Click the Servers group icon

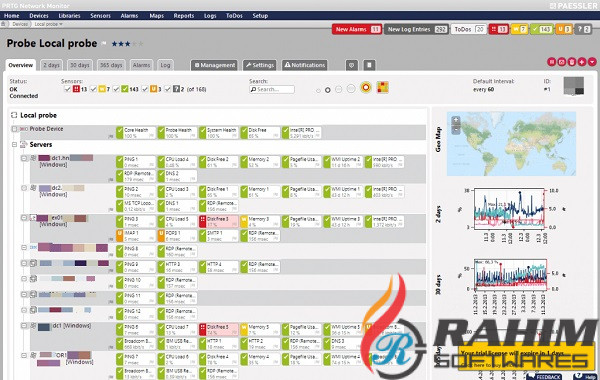tap(24, 145)
